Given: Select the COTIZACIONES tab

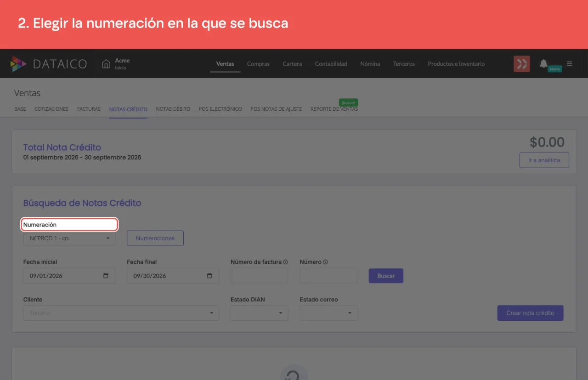Looking at the screenshot, I should pyautogui.click(x=51, y=109).
